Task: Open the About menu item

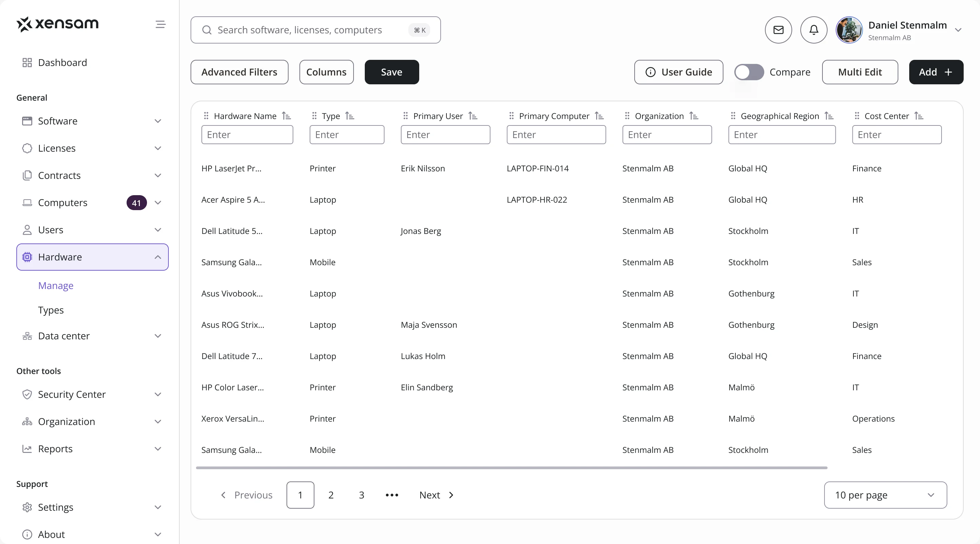Action: (93, 534)
